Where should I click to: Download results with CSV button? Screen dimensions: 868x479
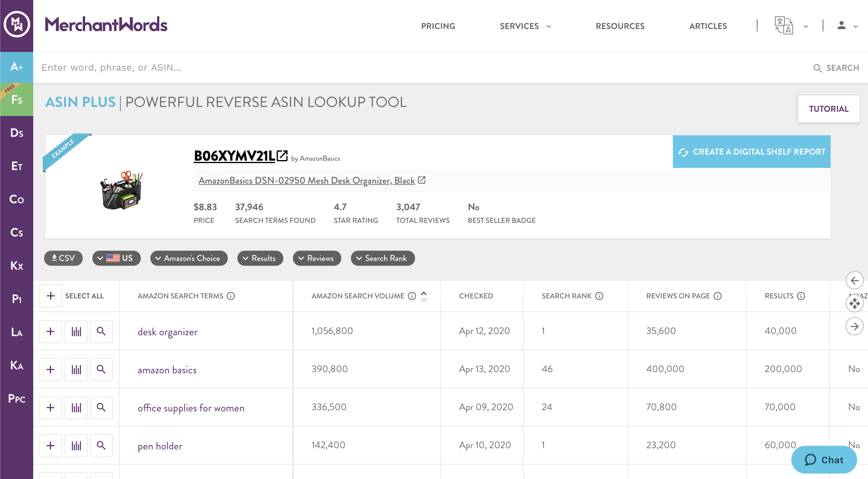coord(63,258)
